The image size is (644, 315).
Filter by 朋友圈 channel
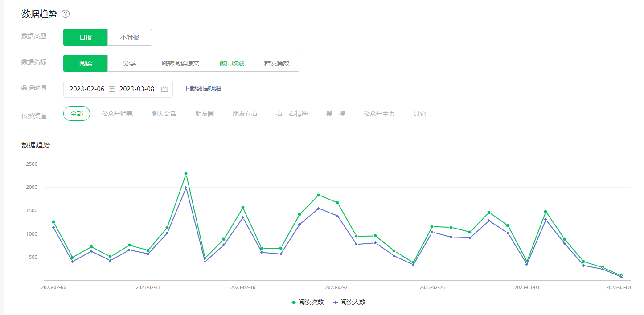click(x=205, y=114)
